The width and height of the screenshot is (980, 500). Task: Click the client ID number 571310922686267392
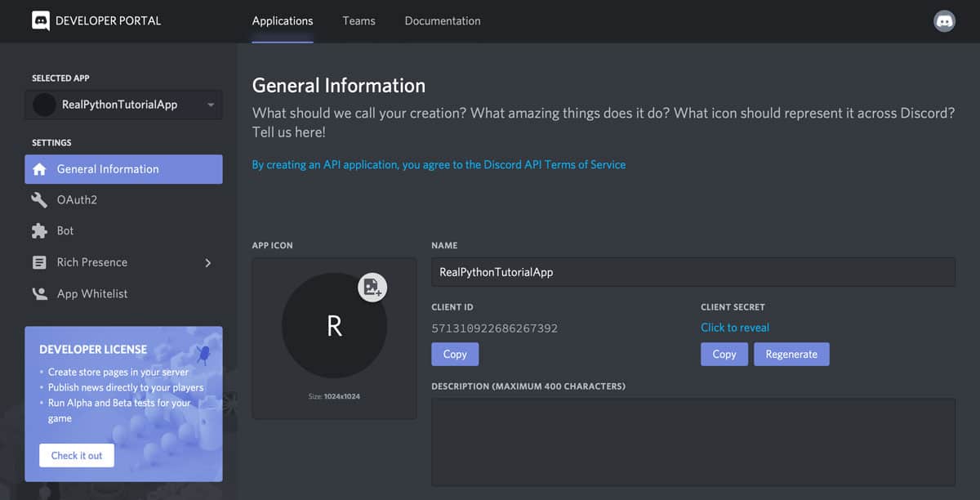point(495,328)
